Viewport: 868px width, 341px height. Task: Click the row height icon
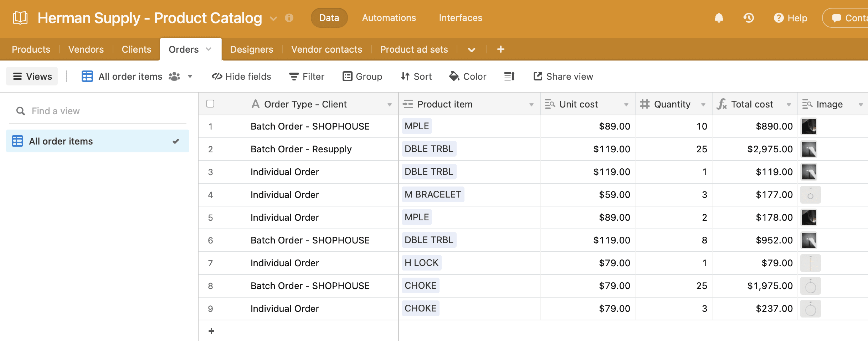coord(509,76)
